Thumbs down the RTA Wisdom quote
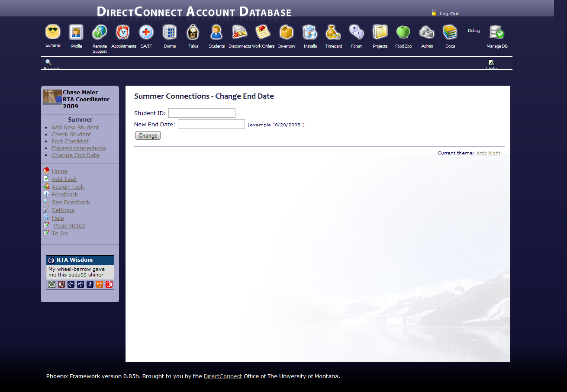 61,284
